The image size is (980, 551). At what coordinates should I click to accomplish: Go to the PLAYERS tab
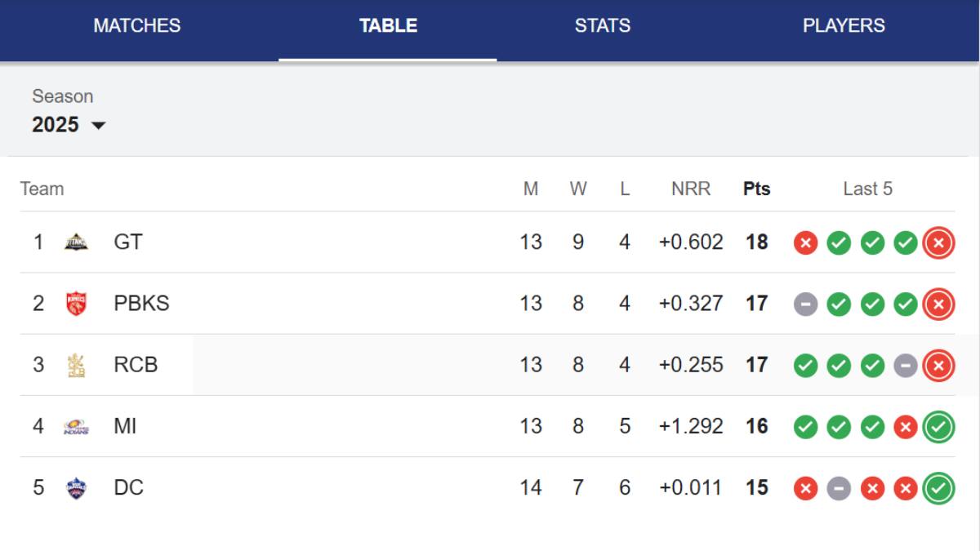click(844, 25)
